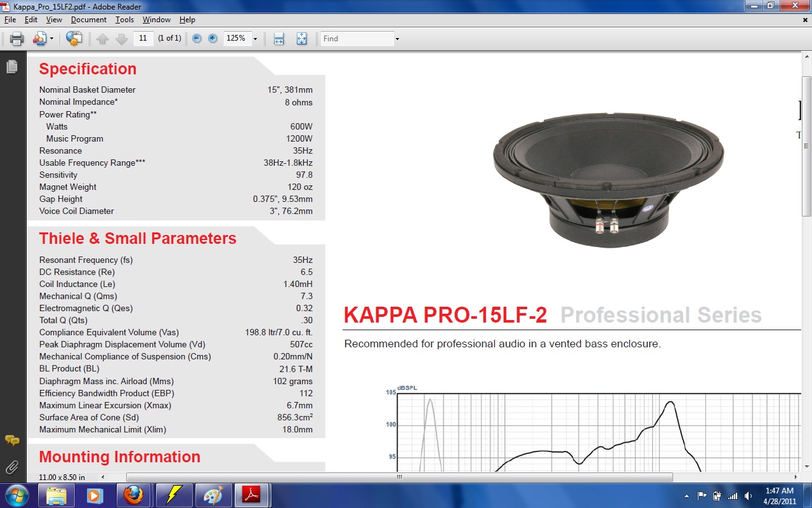Zoom in with the plus button
Viewport: 812px width, 508px height.
pyautogui.click(x=213, y=39)
